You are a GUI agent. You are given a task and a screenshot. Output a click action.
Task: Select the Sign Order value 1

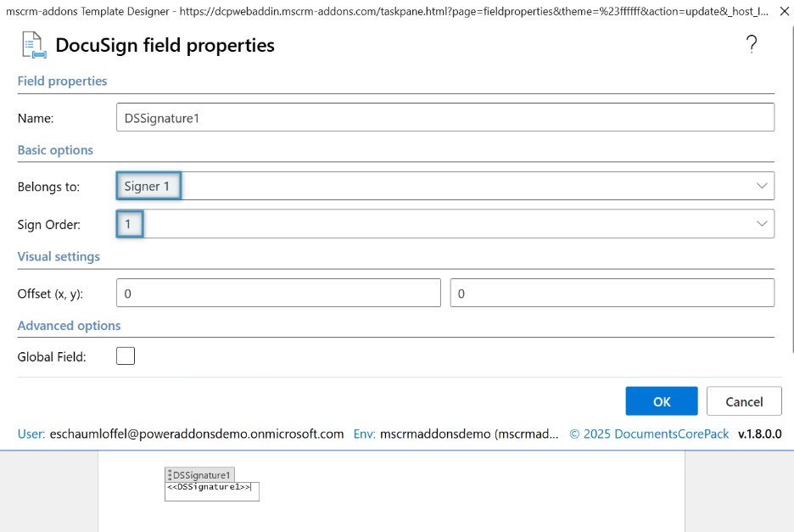coord(129,223)
